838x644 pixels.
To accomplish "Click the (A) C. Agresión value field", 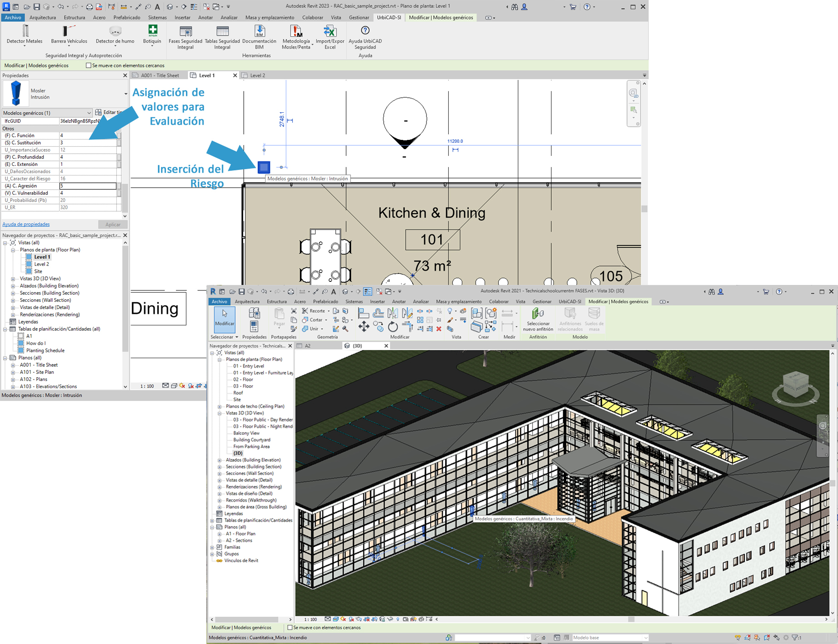I will point(88,186).
